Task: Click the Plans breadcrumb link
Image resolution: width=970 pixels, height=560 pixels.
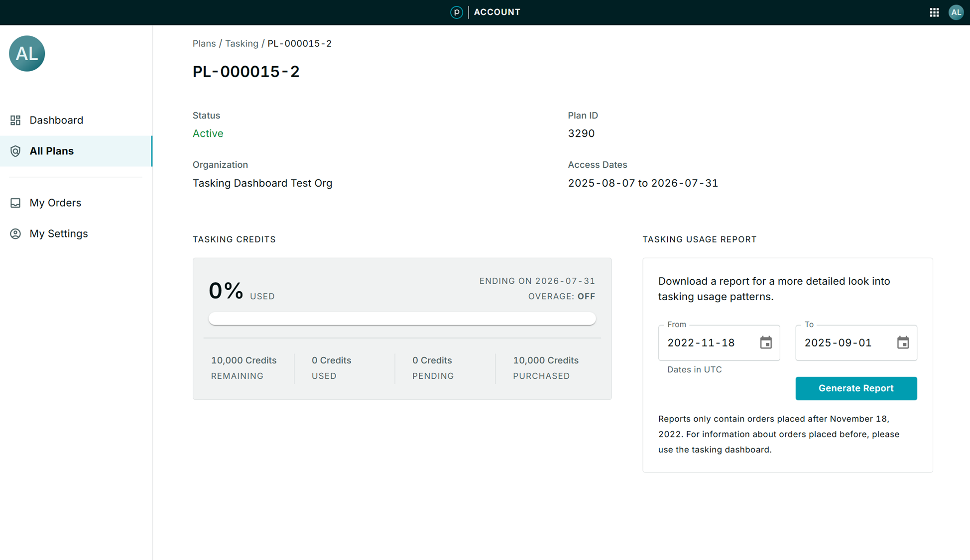Action: [x=204, y=43]
